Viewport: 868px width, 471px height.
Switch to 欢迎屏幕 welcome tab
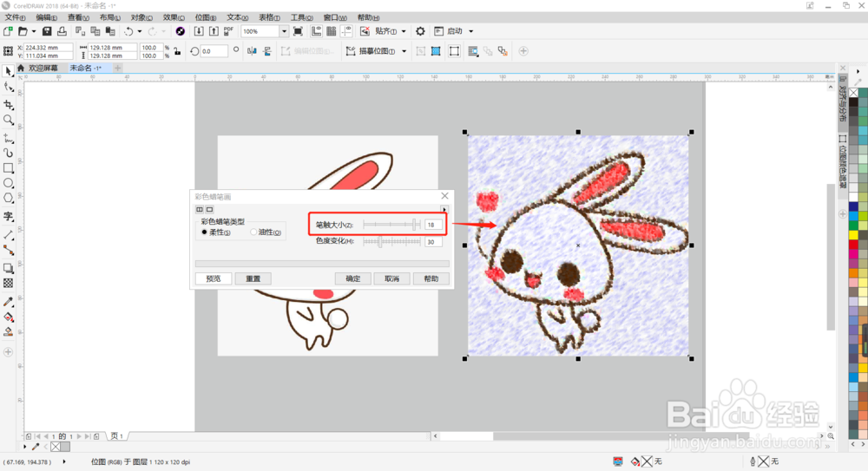(43, 68)
